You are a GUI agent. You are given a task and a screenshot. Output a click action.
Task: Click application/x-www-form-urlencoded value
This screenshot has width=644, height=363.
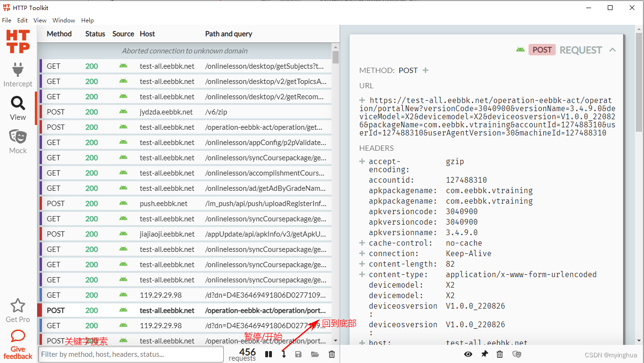pyautogui.click(x=521, y=274)
